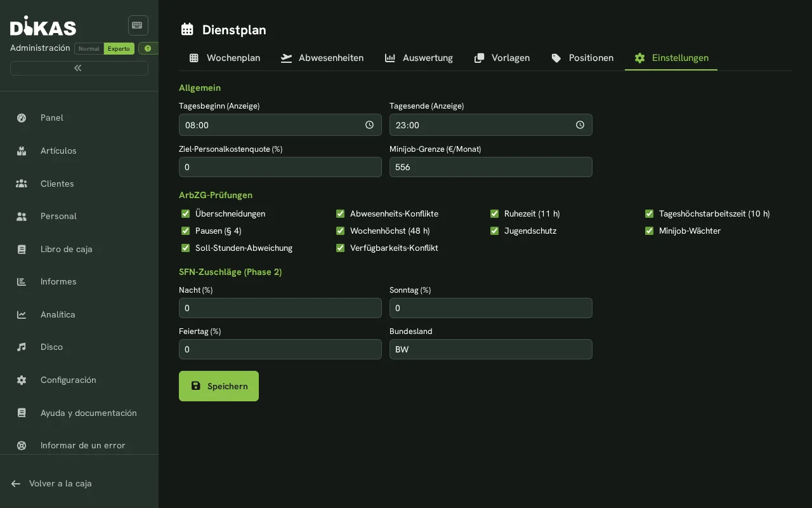This screenshot has width=812, height=508.
Task: Click the Nacht (%) input field
Action: pos(280,308)
